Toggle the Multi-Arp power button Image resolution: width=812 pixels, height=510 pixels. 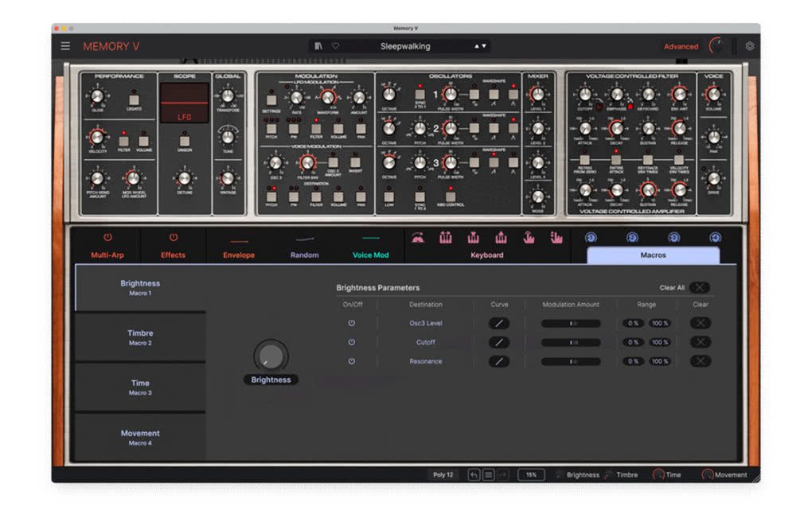point(107,237)
